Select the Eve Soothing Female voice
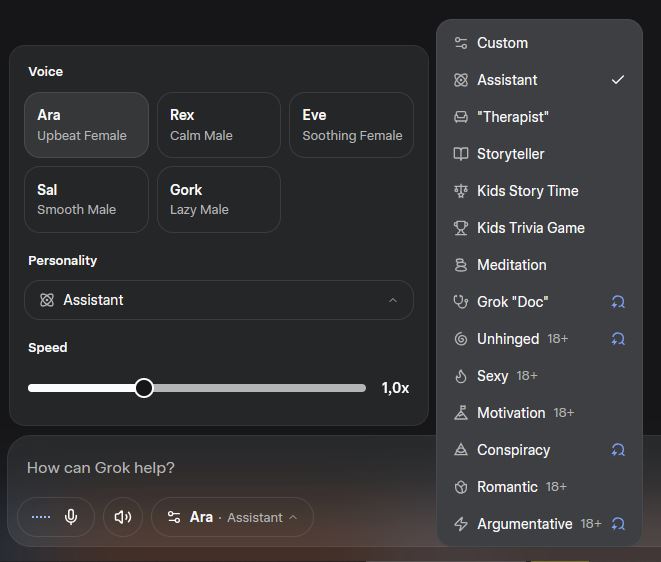 [x=352, y=125]
